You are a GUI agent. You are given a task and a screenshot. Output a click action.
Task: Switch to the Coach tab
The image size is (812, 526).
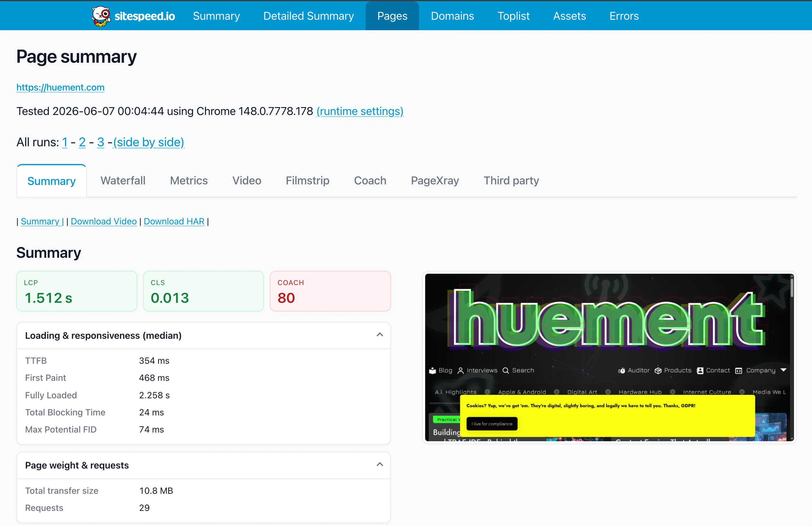tap(370, 181)
